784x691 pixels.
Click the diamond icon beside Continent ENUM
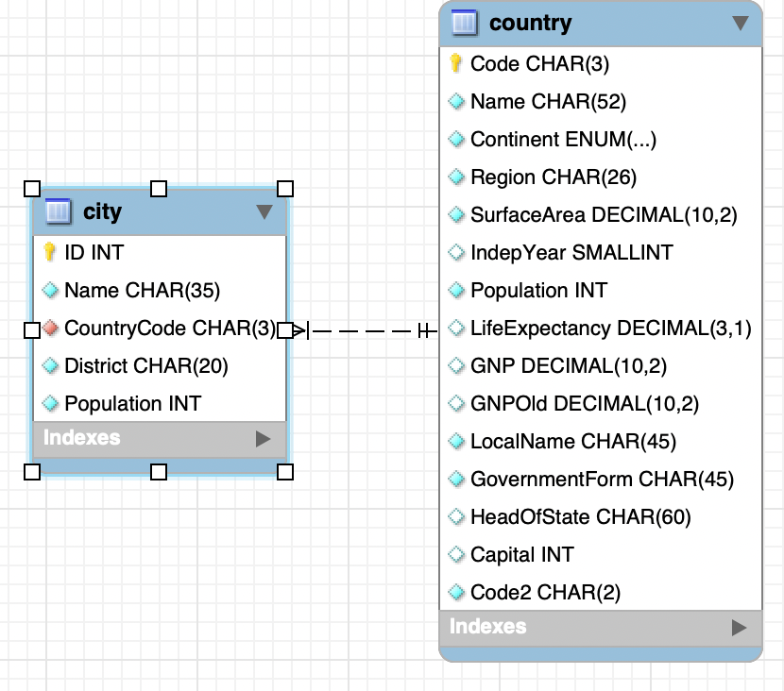(456, 139)
